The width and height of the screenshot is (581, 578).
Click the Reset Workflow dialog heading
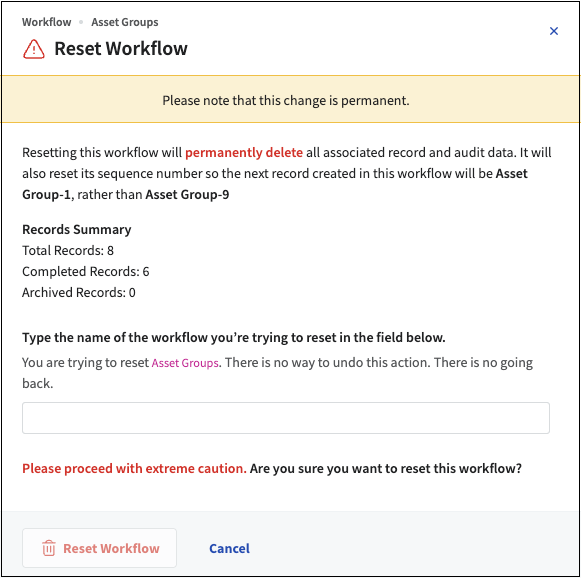(x=121, y=49)
